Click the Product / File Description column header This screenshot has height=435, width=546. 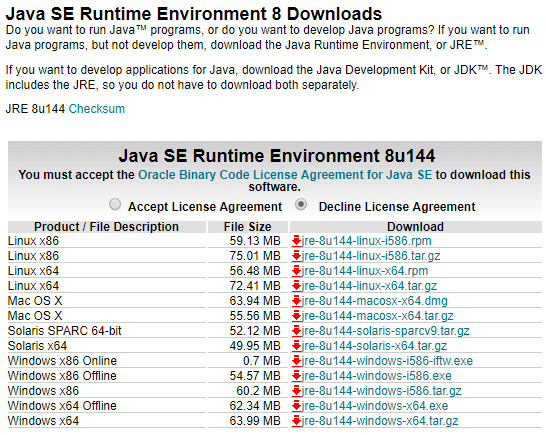(x=107, y=227)
